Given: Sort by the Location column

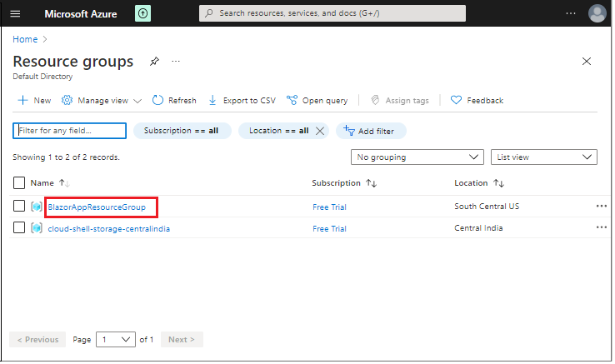Looking at the screenshot, I should click(479, 182).
